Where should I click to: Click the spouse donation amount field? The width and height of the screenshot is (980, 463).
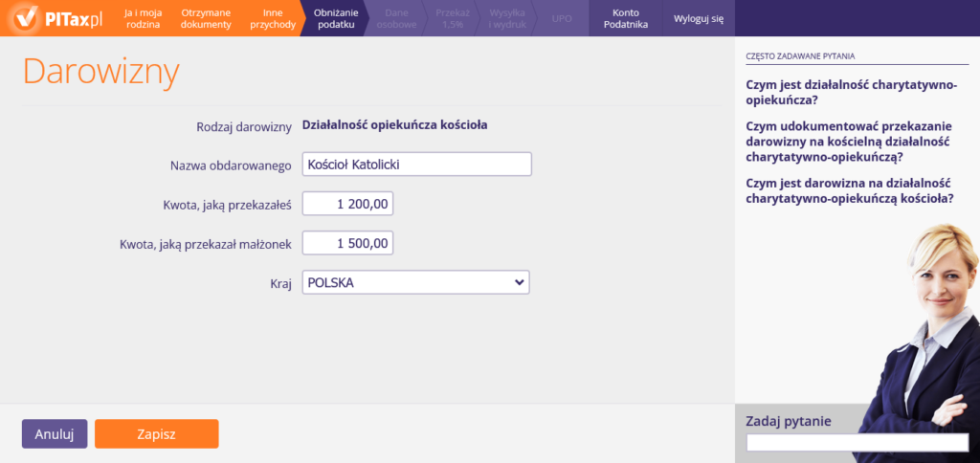347,243
